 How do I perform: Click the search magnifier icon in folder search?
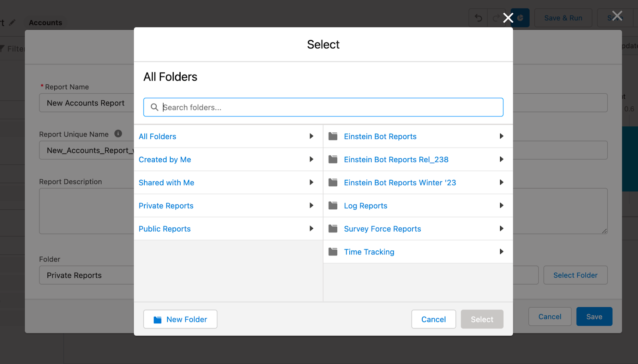point(154,107)
